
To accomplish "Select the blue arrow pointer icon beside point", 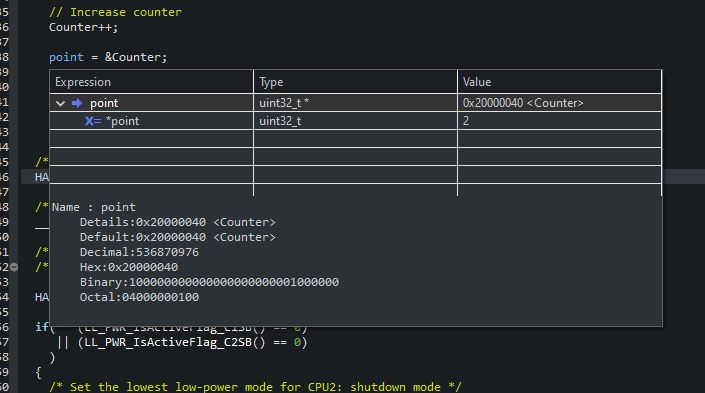I will [77, 103].
